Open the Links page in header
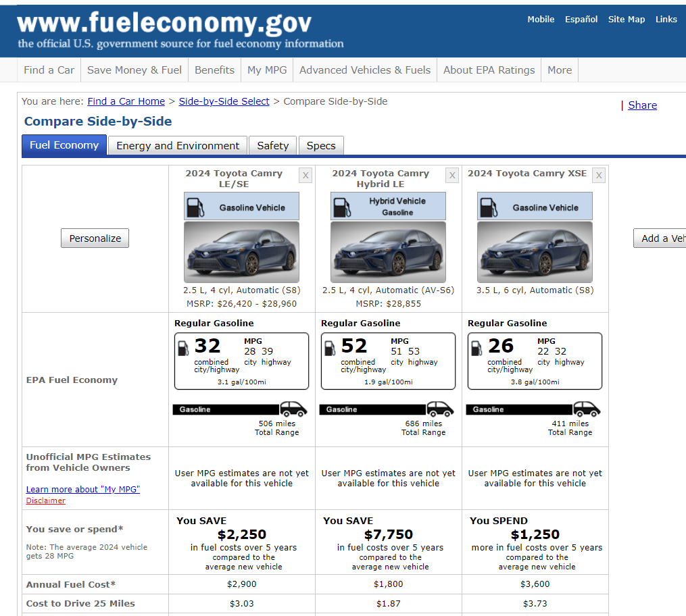 [666, 19]
